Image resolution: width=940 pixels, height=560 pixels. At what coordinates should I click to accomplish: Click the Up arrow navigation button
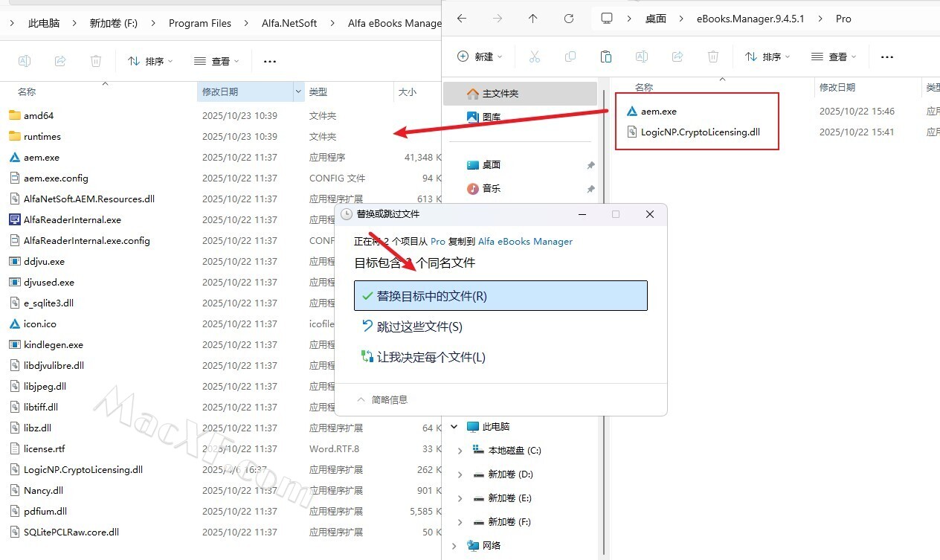click(532, 19)
